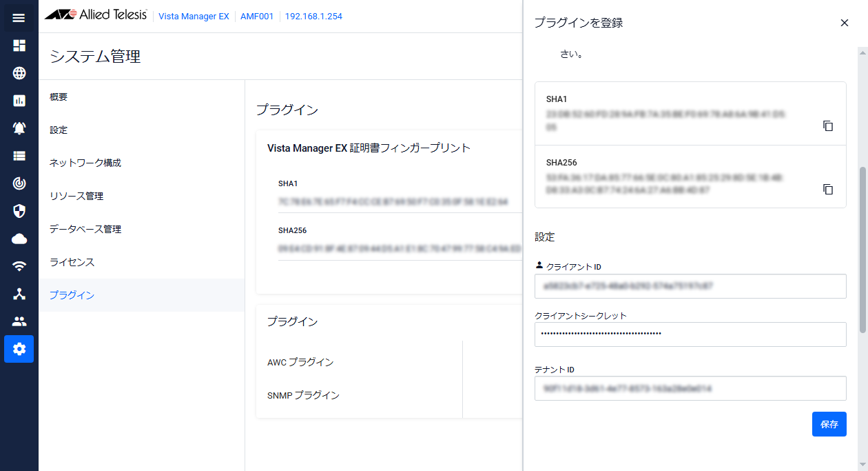Image resolution: width=868 pixels, height=471 pixels.
Task: Select the SNMP プラグイン entry
Action: [x=303, y=395]
